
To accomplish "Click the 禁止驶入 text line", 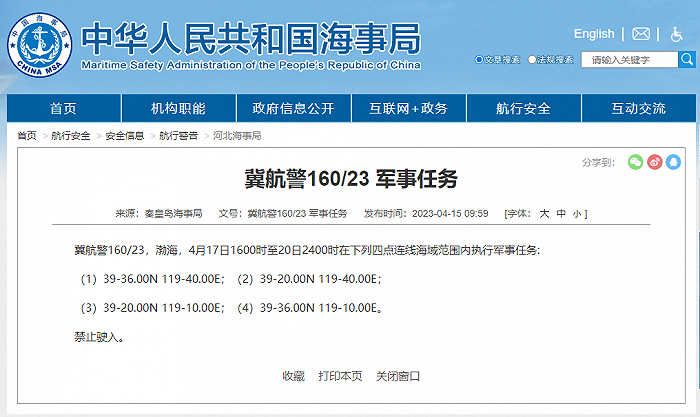I will [x=99, y=337].
